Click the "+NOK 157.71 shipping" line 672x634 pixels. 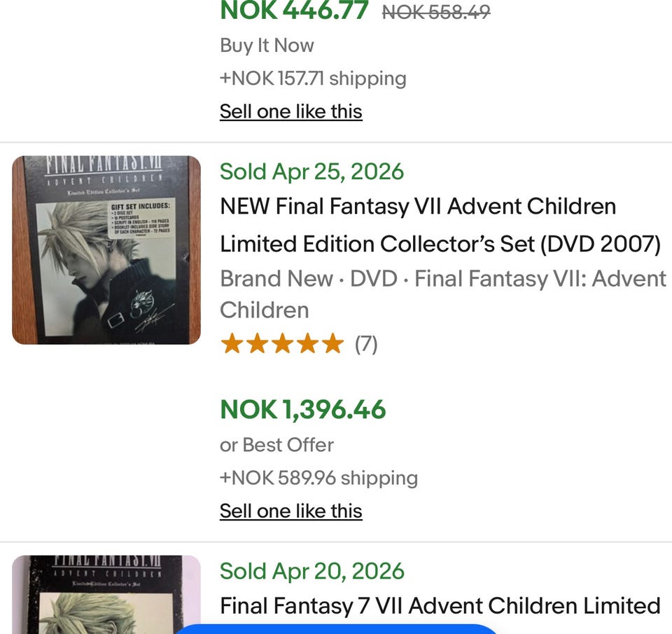pos(313,78)
